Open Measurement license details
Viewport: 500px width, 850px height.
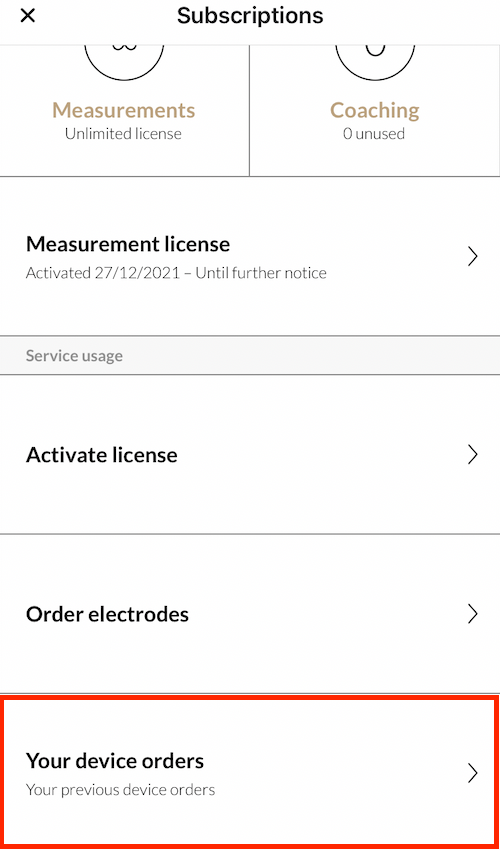[250, 256]
